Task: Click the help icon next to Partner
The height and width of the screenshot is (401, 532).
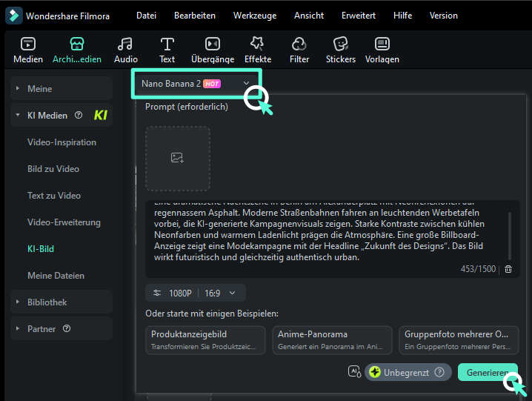Action: pyautogui.click(x=67, y=328)
